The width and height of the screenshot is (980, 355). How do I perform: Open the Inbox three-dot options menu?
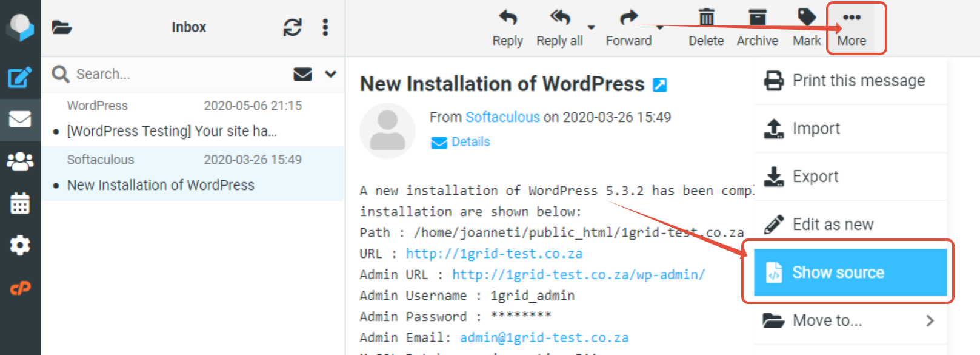click(325, 27)
